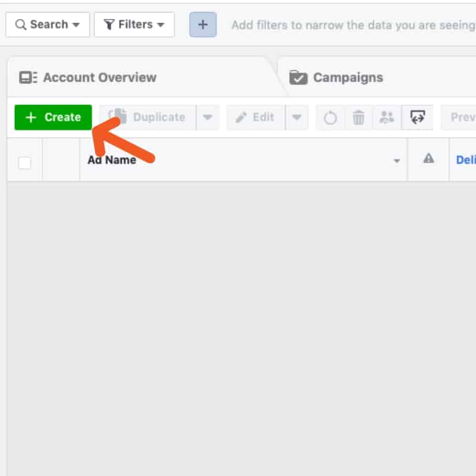476x476 pixels.
Task: Open the Ad Name column dropdown arrow
Action: [396, 161]
